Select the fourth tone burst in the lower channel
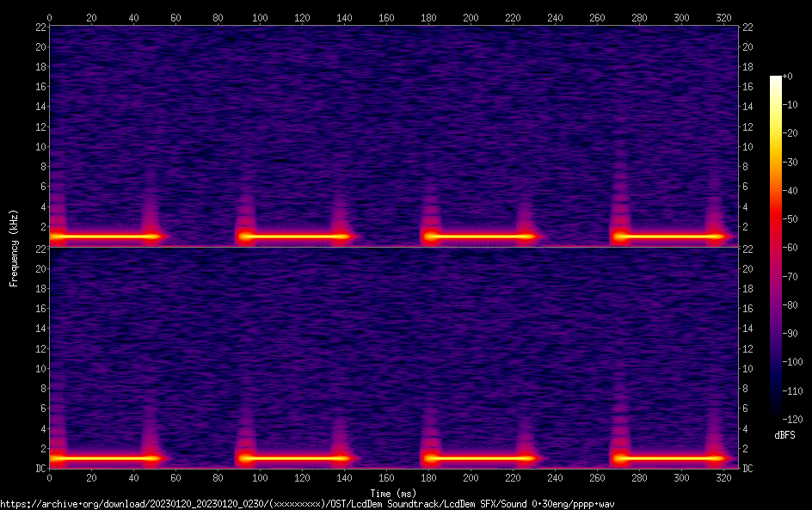The image size is (812, 510). pyautogui.click(x=667, y=458)
